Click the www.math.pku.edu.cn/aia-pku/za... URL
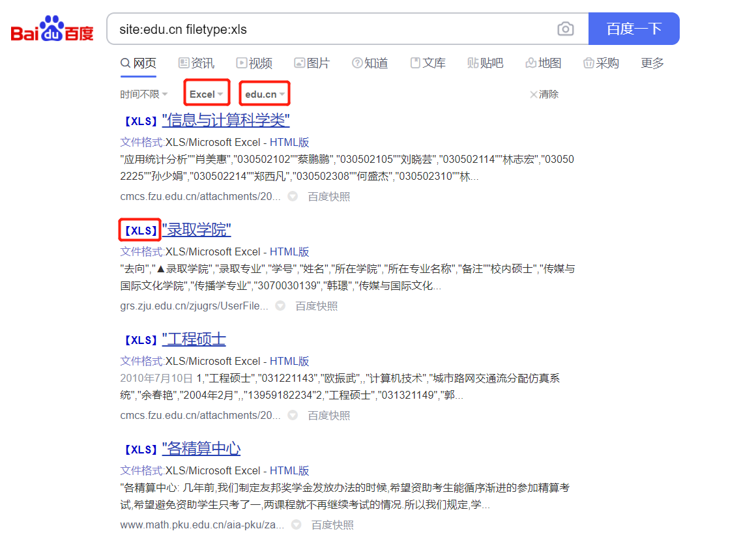This screenshot has height=544, width=756. tap(202, 524)
